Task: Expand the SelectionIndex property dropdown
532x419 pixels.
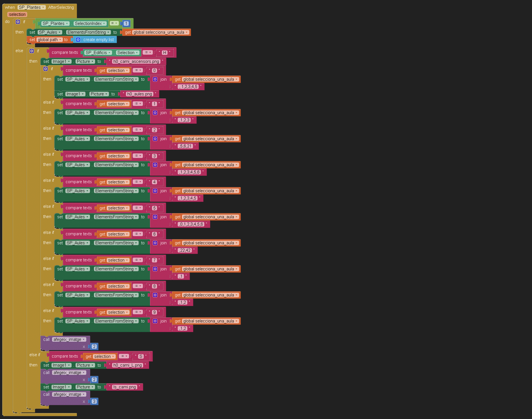Action: tap(90, 23)
